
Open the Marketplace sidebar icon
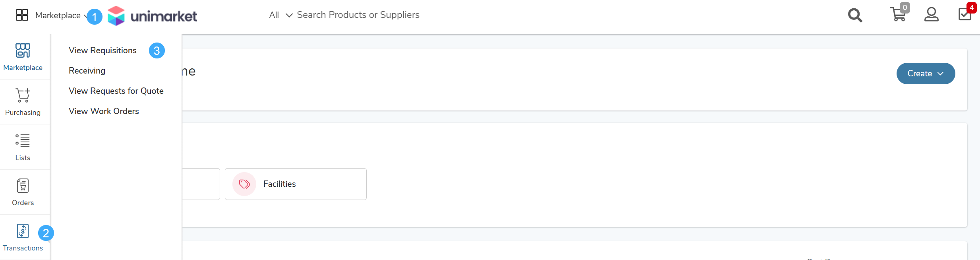[x=23, y=50]
